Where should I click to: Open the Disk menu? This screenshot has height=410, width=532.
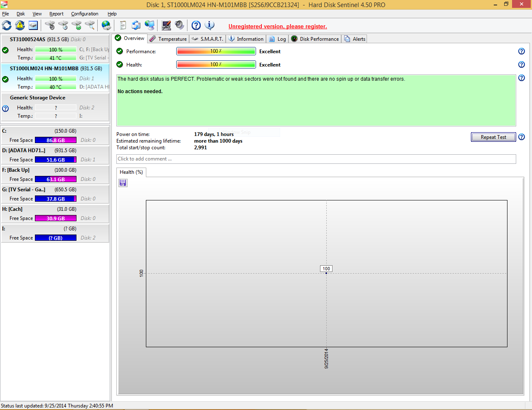[x=21, y=14]
